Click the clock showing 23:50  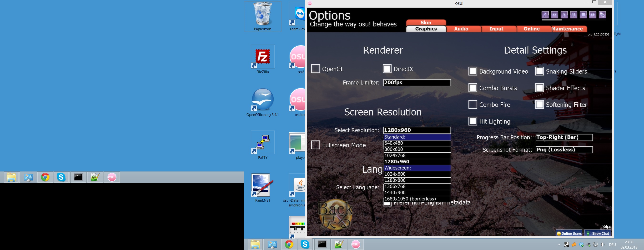tap(629, 245)
